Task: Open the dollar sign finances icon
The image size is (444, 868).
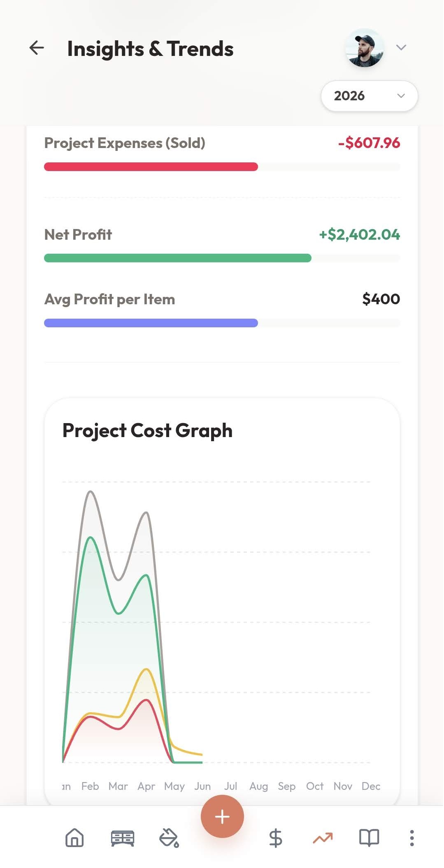Action: click(275, 838)
